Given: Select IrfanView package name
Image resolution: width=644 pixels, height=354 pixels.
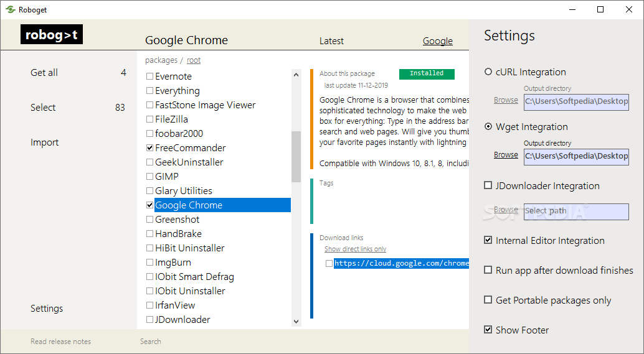Looking at the screenshot, I should [175, 305].
